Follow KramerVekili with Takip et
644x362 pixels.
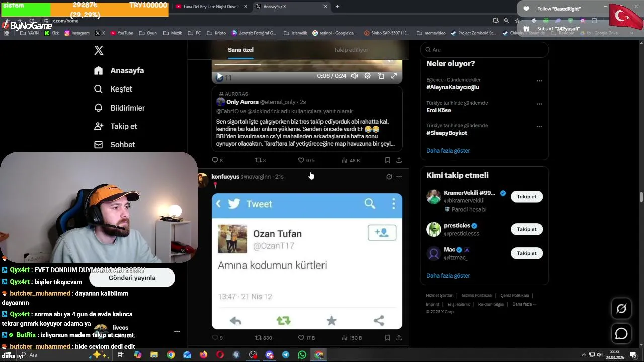pyautogui.click(x=527, y=197)
